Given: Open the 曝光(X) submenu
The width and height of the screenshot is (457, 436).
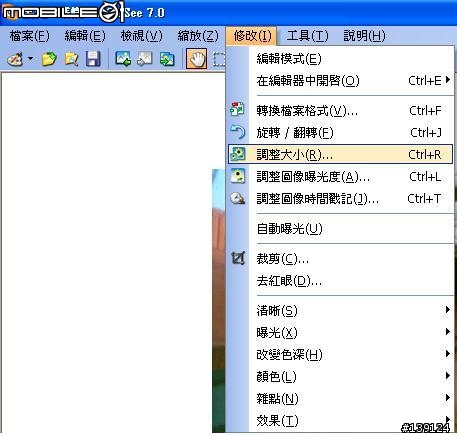Looking at the screenshot, I should pyautogui.click(x=340, y=333).
